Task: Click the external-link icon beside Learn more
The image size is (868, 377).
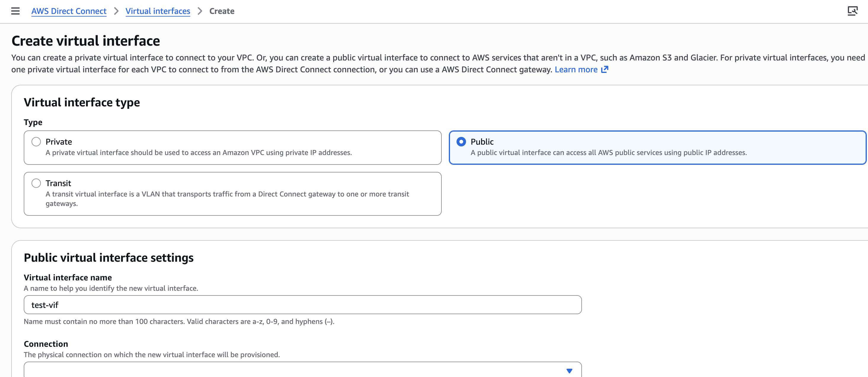Action: click(x=605, y=69)
